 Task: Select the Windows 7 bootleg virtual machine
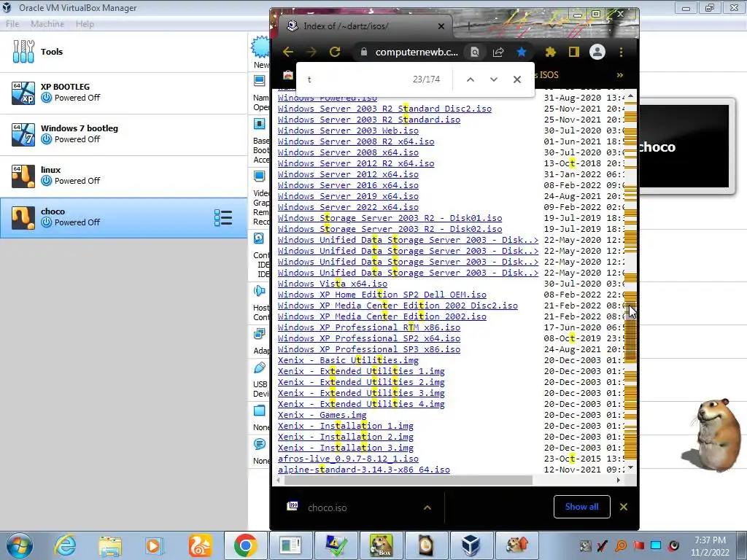[x=123, y=134]
